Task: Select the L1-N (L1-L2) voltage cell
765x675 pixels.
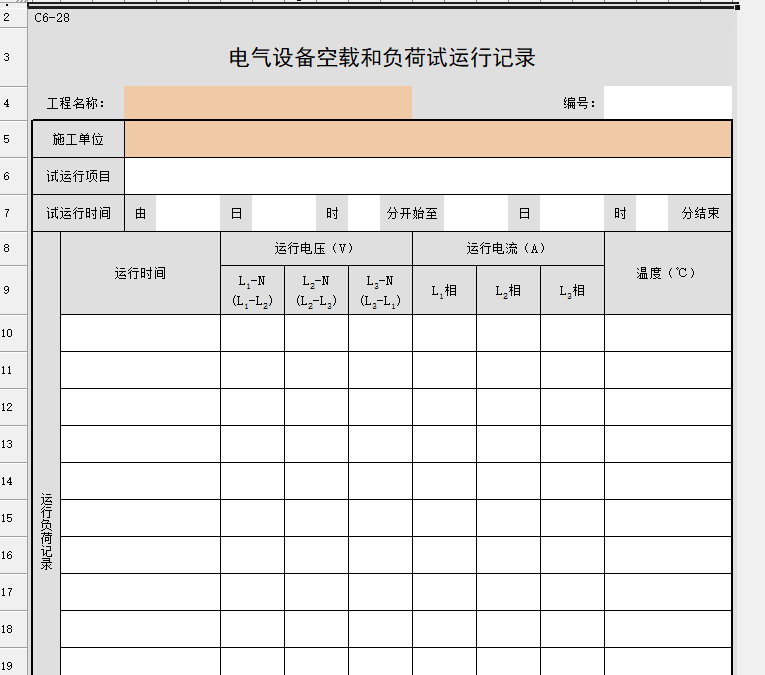Action: (252, 291)
